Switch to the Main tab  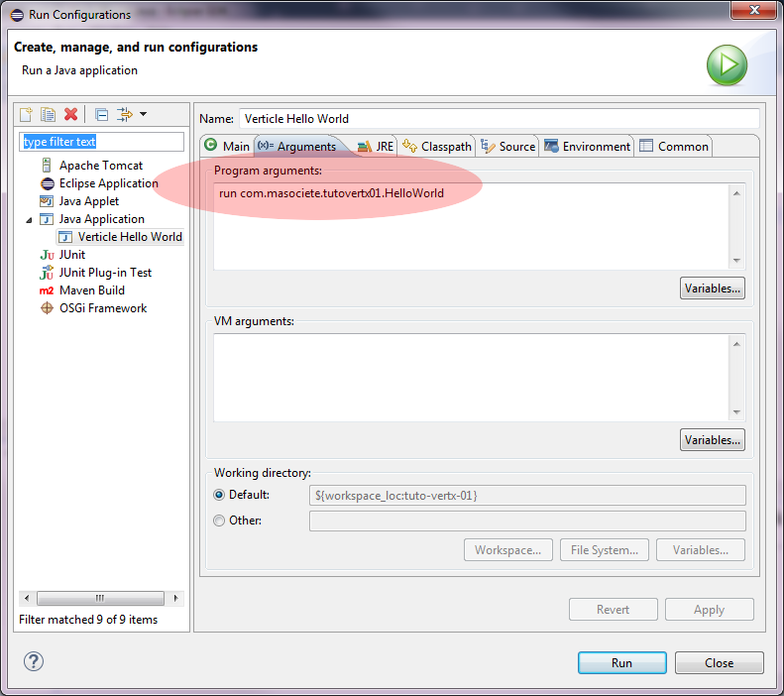[x=227, y=146]
